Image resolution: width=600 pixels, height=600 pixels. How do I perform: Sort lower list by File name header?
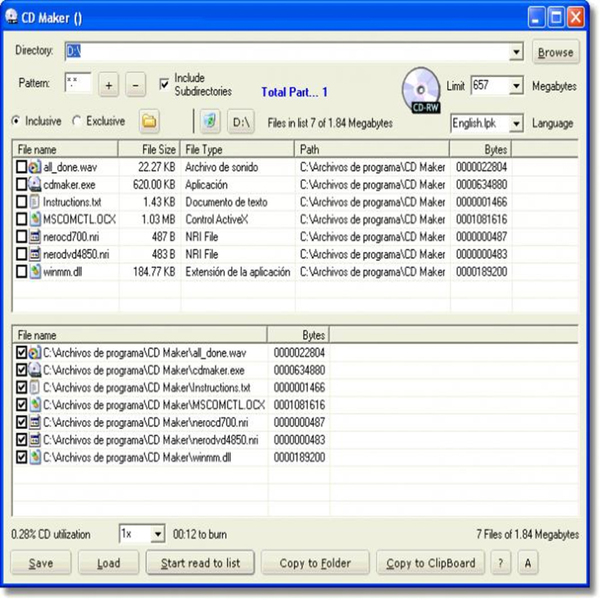pyautogui.click(x=140, y=335)
